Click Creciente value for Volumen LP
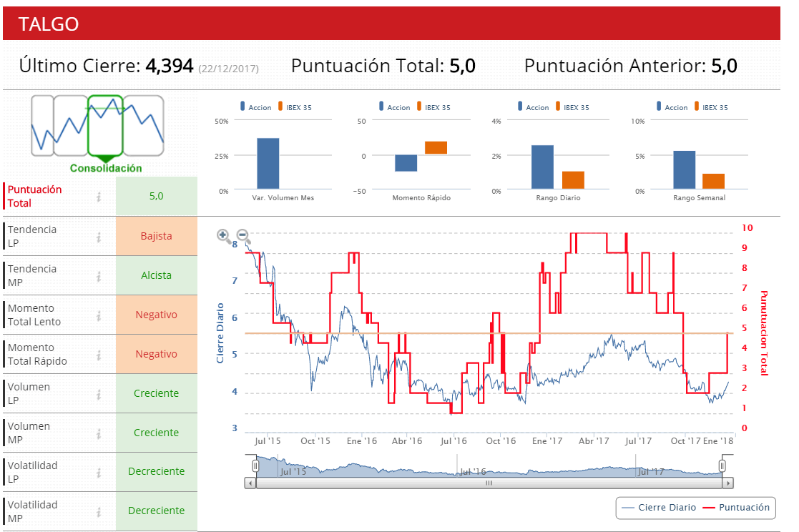 (157, 393)
